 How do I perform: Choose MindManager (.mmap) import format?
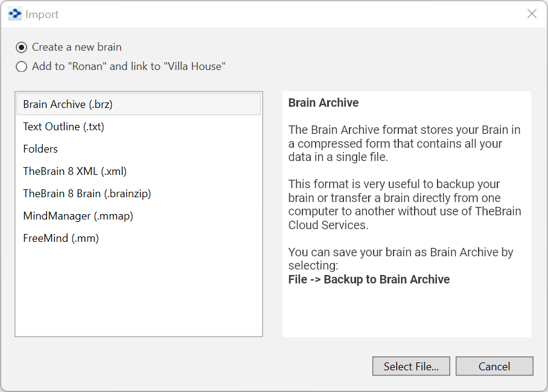78,216
